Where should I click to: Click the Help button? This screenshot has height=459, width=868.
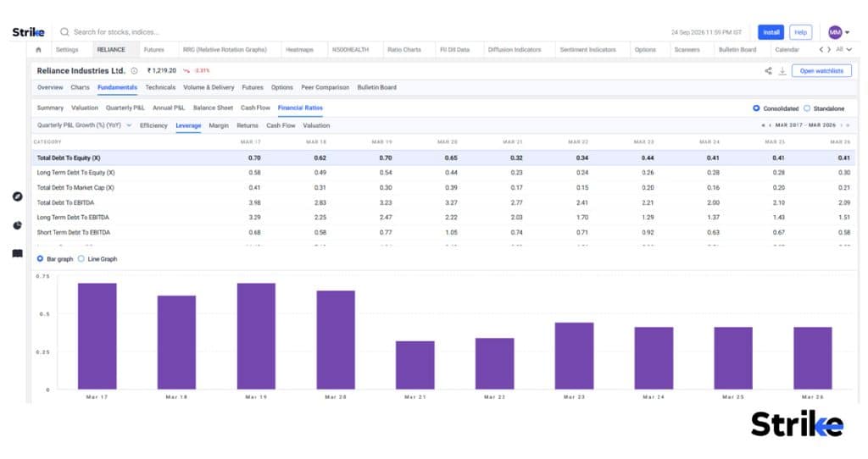click(800, 32)
